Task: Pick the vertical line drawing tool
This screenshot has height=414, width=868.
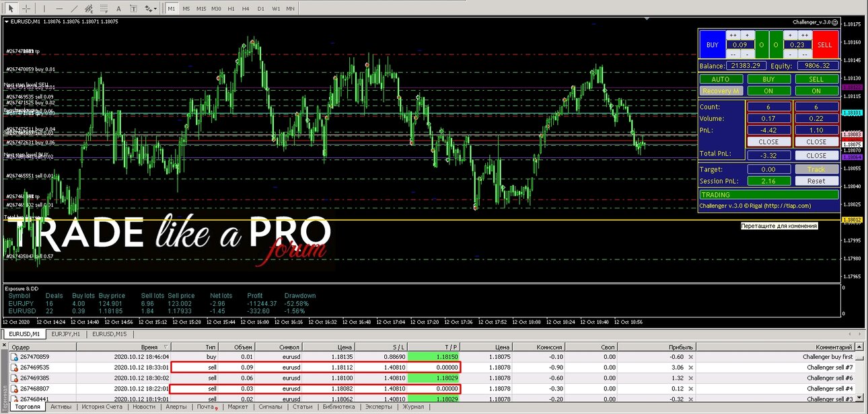Action: pos(44,9)
